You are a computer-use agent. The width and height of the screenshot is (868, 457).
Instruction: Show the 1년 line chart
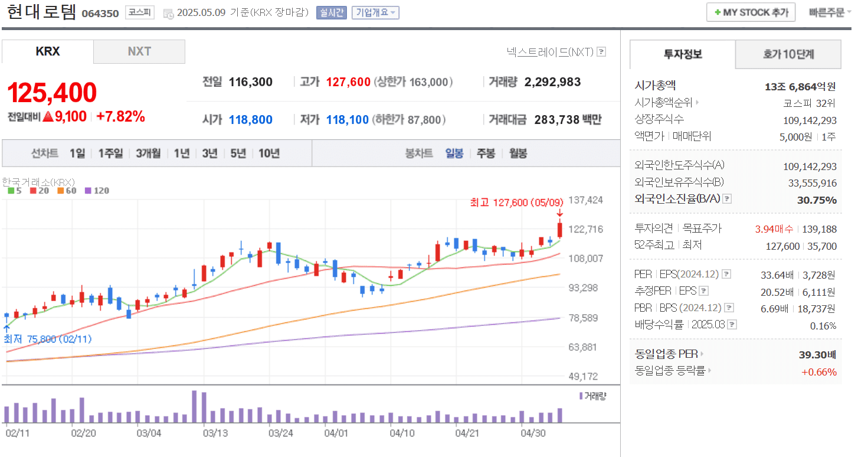tap(182, 154)
